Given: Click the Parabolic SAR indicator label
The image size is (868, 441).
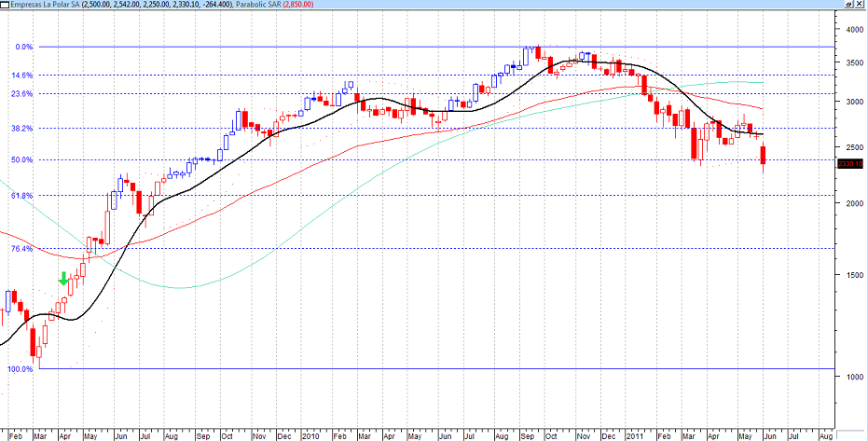Looking at the screenshot, I should click(260, 4).
